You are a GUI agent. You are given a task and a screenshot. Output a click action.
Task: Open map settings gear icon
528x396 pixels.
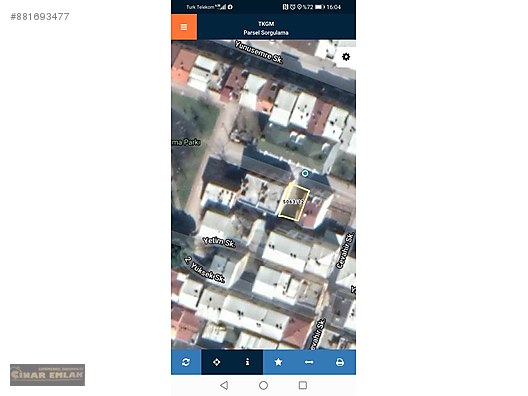point(346,57)
